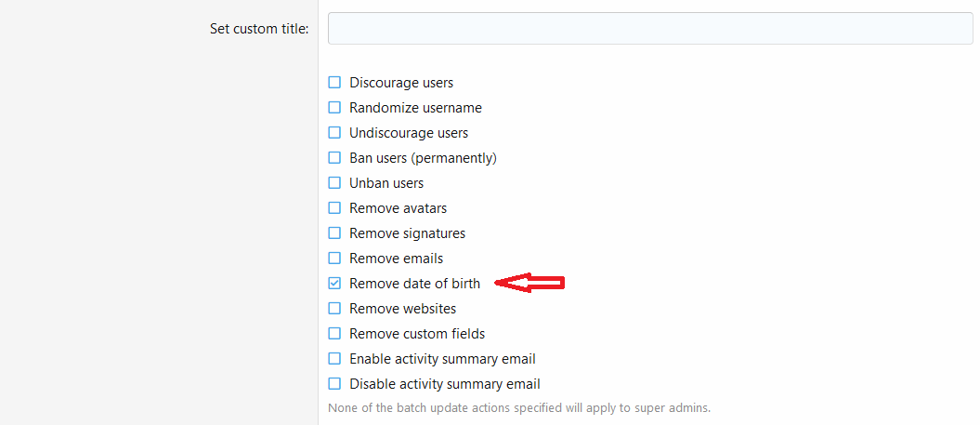980x425 pixels.
Task: Check the Undiscourage users box
Action: click(x=335, y=133)
